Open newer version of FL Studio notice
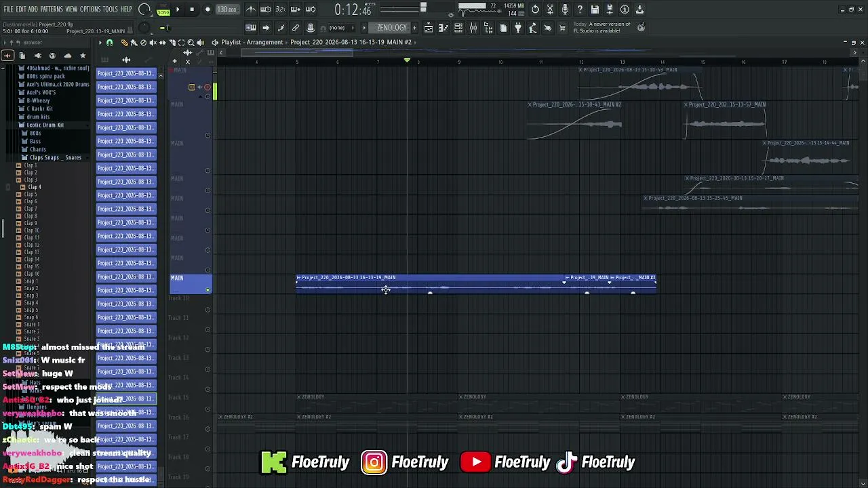The image size is (868, 488). point(603,28)
